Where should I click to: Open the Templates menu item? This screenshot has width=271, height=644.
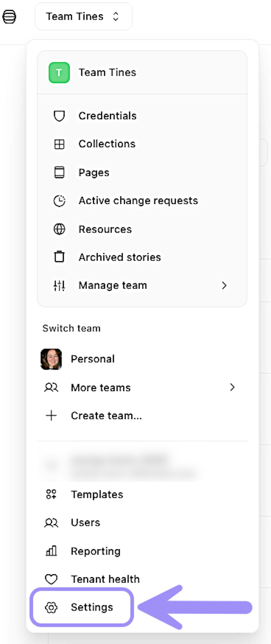97,494
